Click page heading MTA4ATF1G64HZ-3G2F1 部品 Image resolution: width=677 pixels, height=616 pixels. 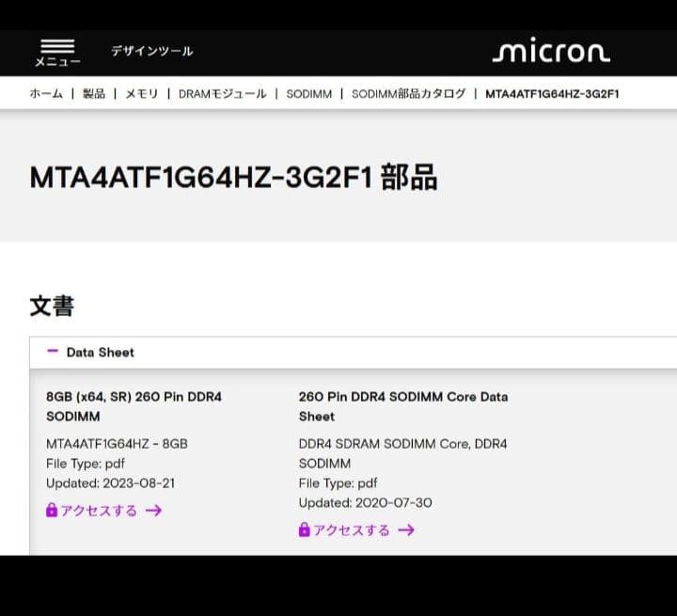233,177
